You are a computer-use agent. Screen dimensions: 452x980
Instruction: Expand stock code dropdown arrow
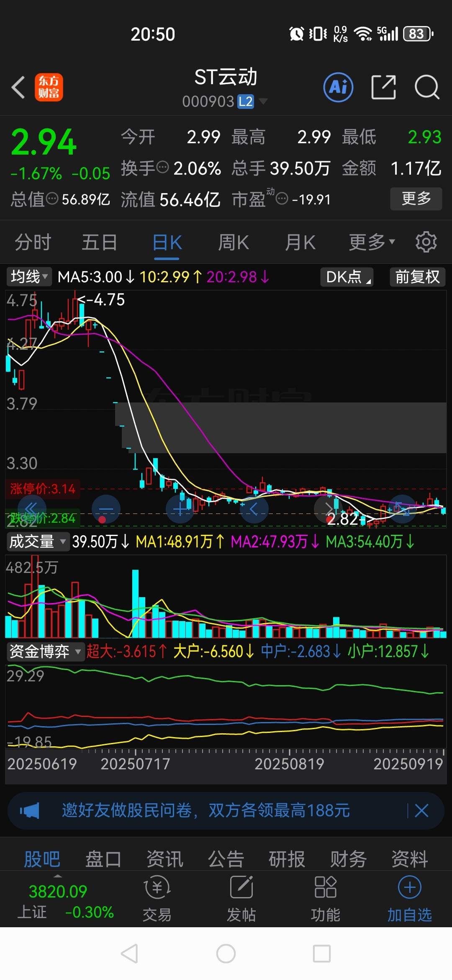(x=263, y=101)
